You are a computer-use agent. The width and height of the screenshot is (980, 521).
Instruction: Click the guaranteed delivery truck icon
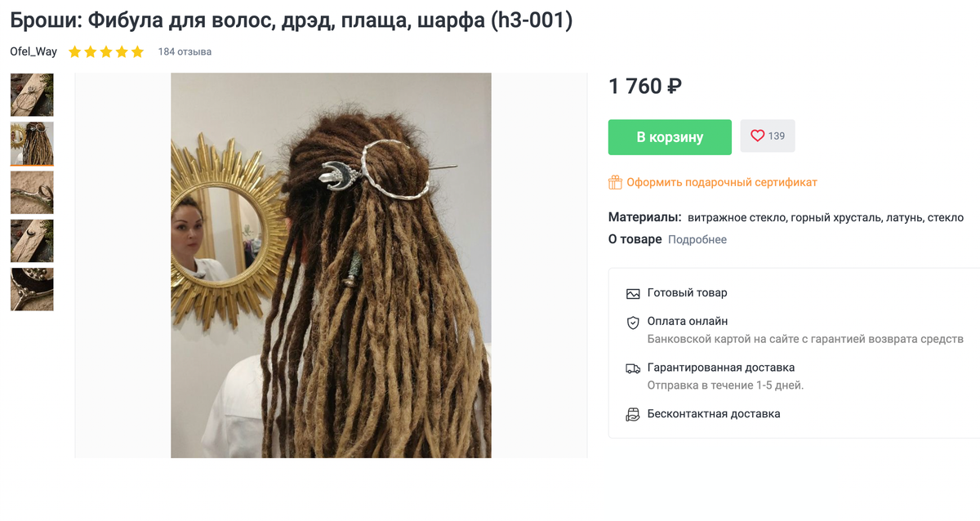[633, 368]
